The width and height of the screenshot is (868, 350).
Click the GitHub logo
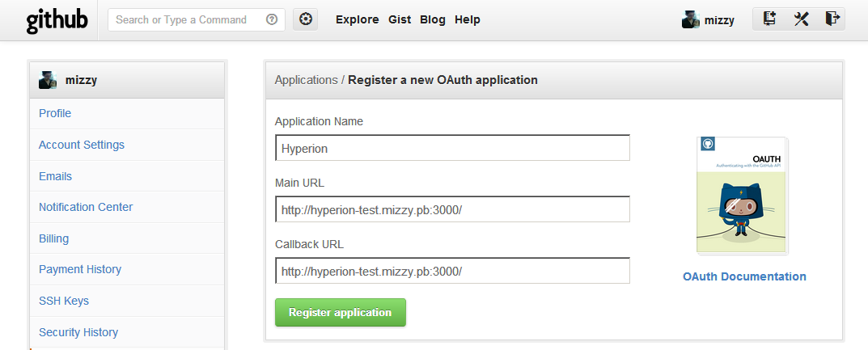pyautogui.click(x=57, y=20)
